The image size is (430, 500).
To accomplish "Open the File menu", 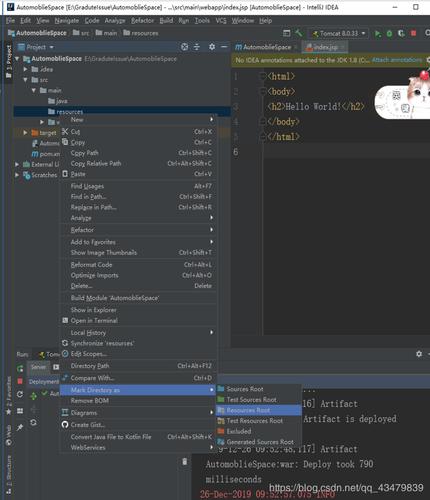I will 10,21.
